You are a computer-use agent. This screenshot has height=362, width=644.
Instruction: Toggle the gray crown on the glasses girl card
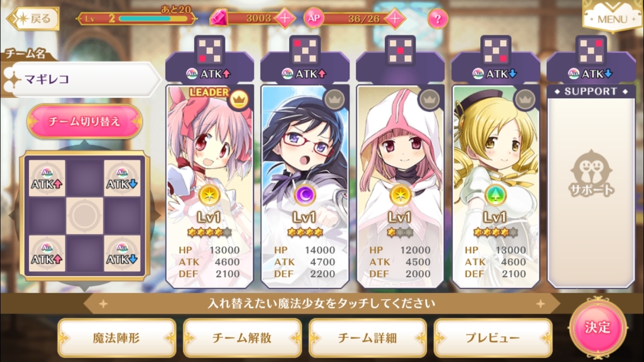click(333, 98)
